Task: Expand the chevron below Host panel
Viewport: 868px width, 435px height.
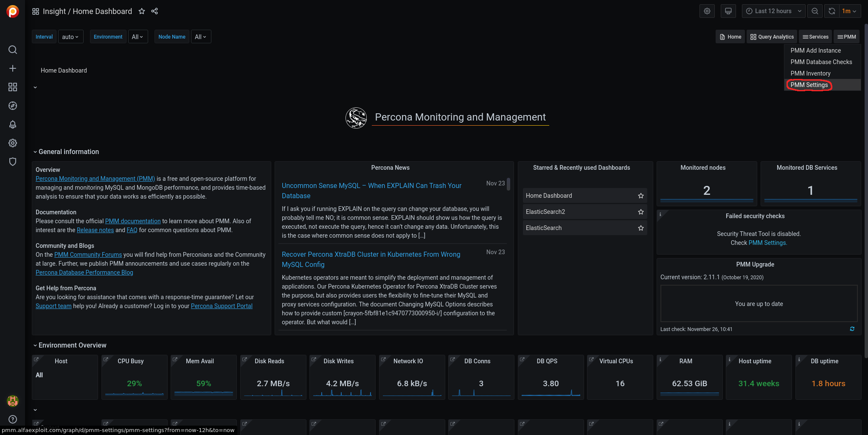Action: click(35, 410)
